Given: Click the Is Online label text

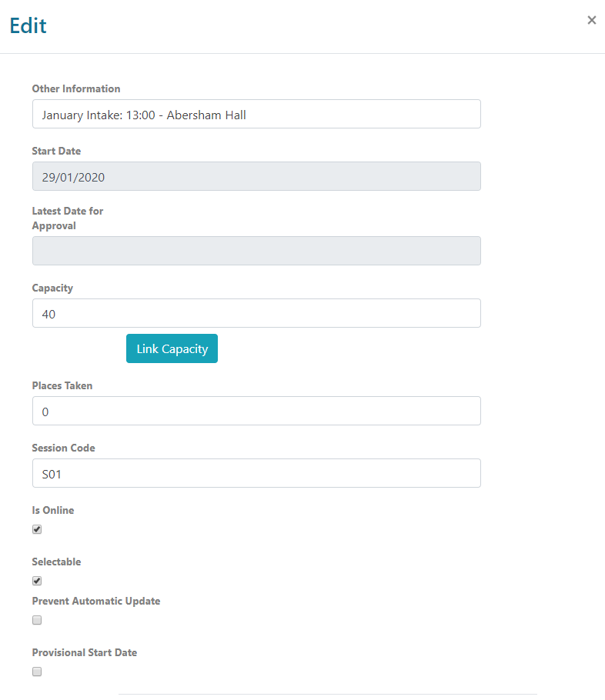Looking at the screenshot, I should tap(52, 510).
